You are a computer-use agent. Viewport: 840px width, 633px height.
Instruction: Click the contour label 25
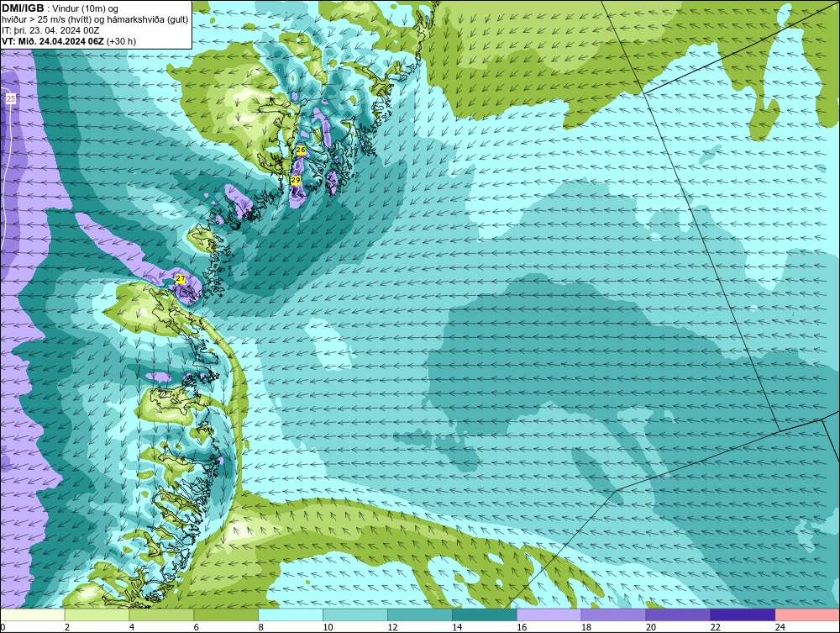tap(11, 98)
